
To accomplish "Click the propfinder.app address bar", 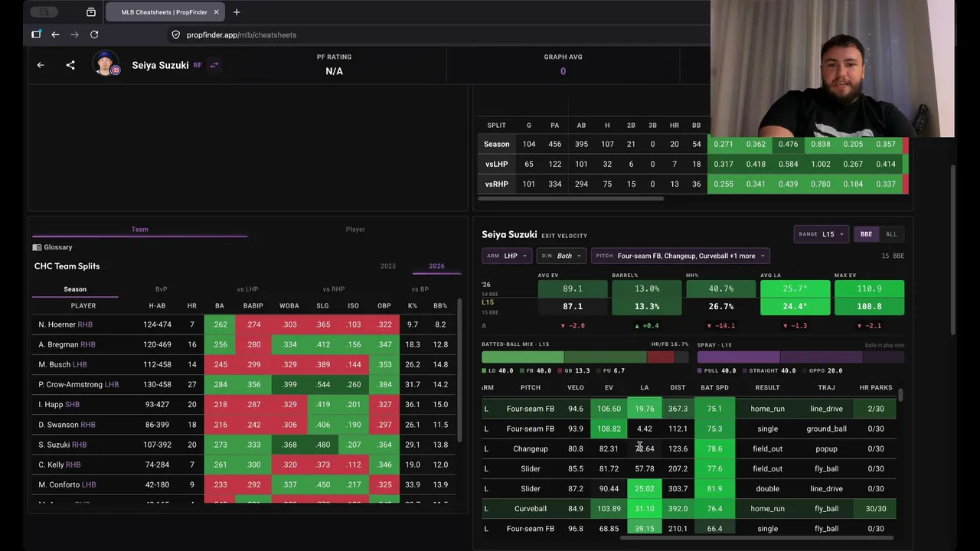I will pos(241,34).
